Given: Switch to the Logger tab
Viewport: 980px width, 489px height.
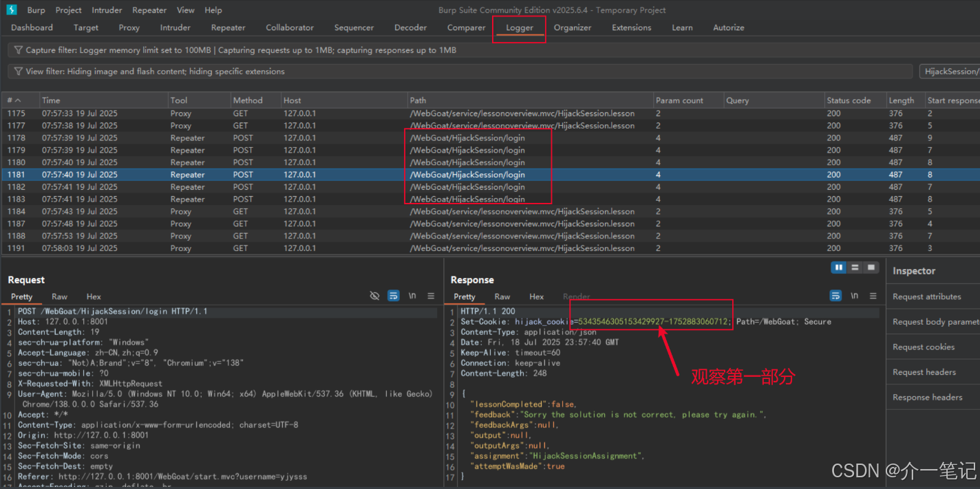Looking at the screenshot, I should click(520, 28).
